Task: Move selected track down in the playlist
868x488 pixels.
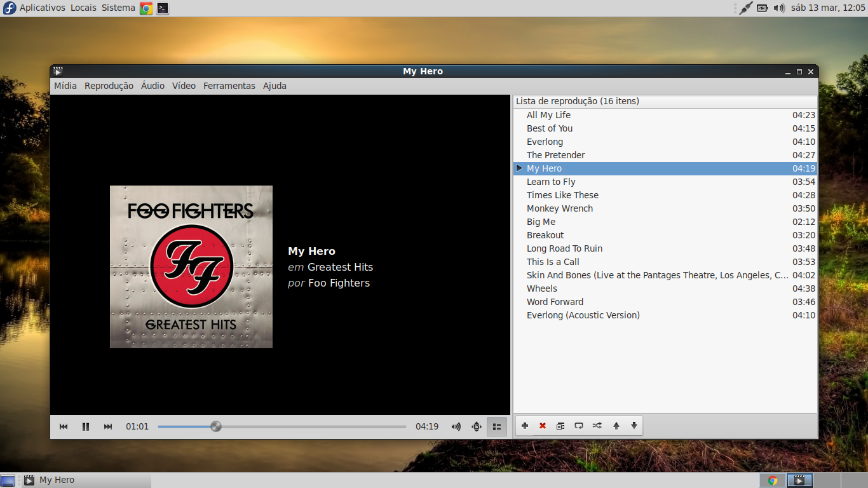Action: pyautogui.click(x=634, y=426)
